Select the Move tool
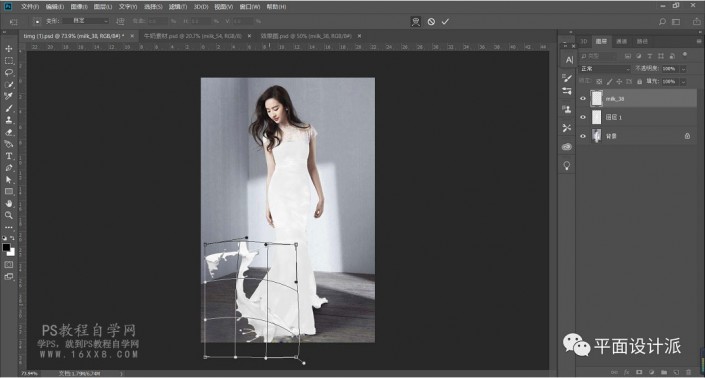This screenshot has height=378, width=705. pyautogui.click(x=9, y=49)
